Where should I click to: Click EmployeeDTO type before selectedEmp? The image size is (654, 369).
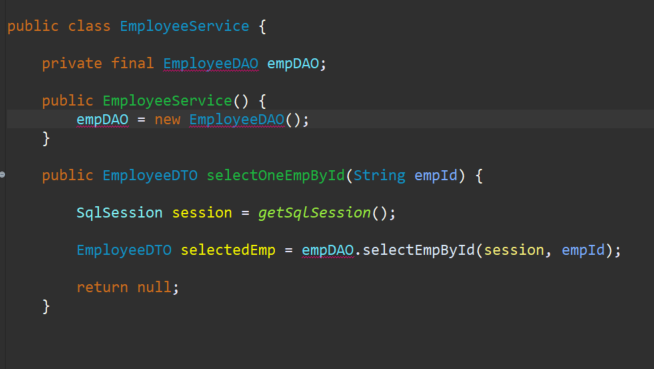pos(124,250)
